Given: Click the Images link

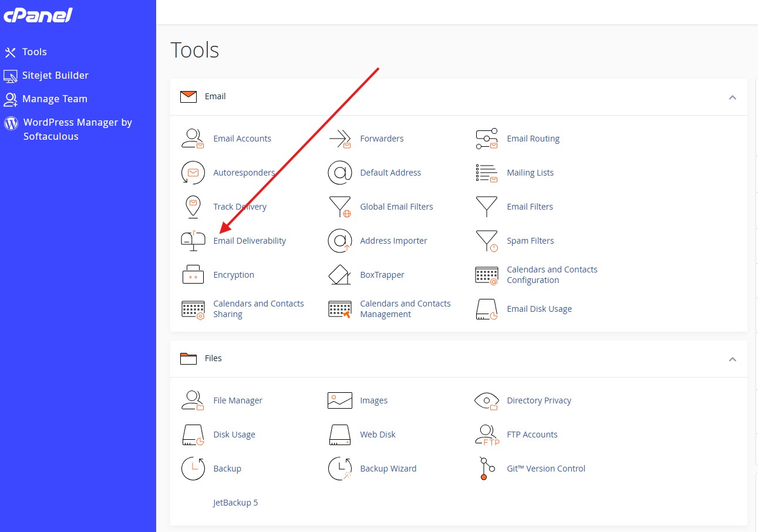Looking at the screenshot, I should tap(373, 400).
